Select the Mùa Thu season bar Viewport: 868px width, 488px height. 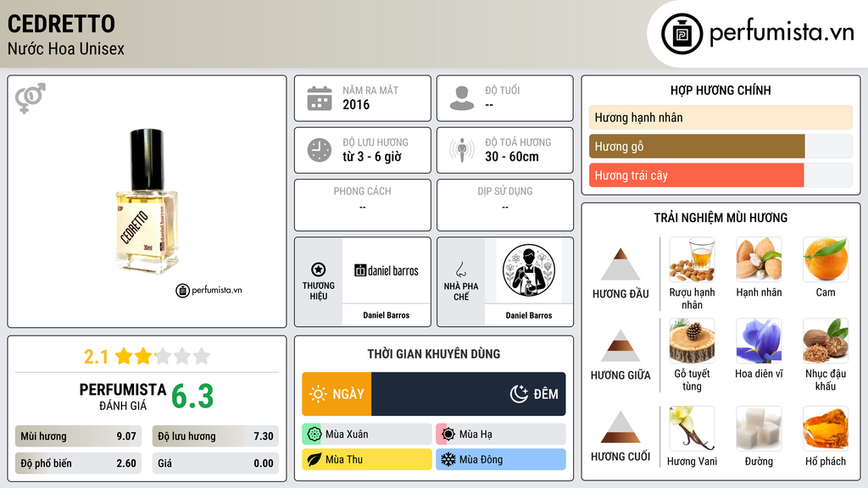367,459
